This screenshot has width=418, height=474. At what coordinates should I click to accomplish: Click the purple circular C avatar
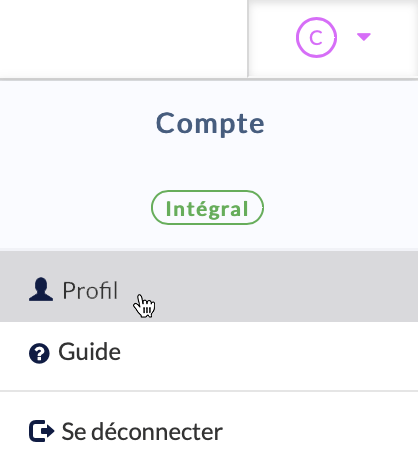pos(316,37)
